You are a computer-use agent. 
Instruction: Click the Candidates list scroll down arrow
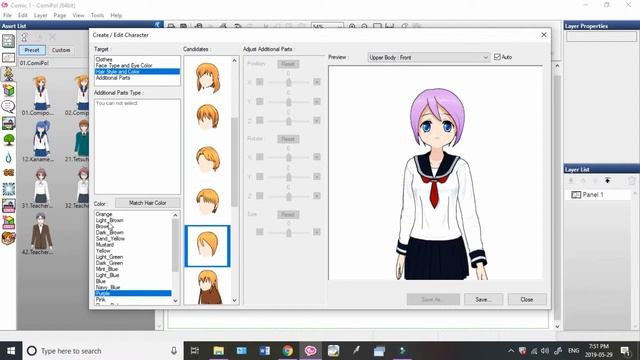pyautogui.click(x=234, y=300)
